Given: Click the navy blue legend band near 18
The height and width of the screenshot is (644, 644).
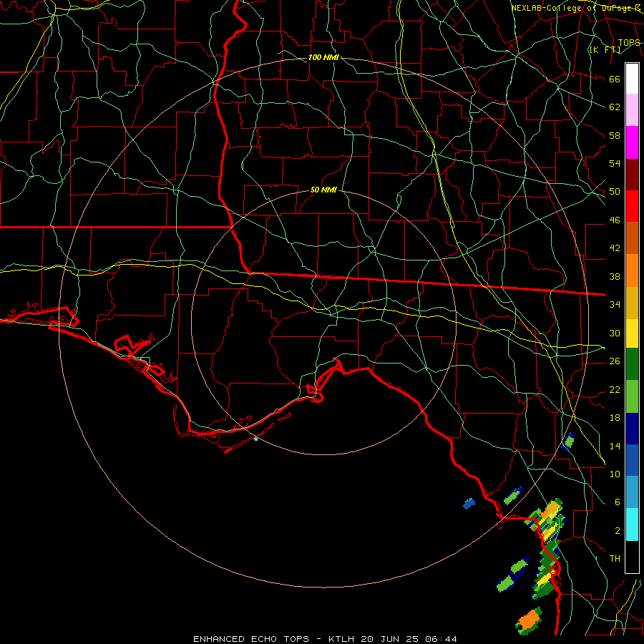Looking at the screenshot, I should 632,429.
